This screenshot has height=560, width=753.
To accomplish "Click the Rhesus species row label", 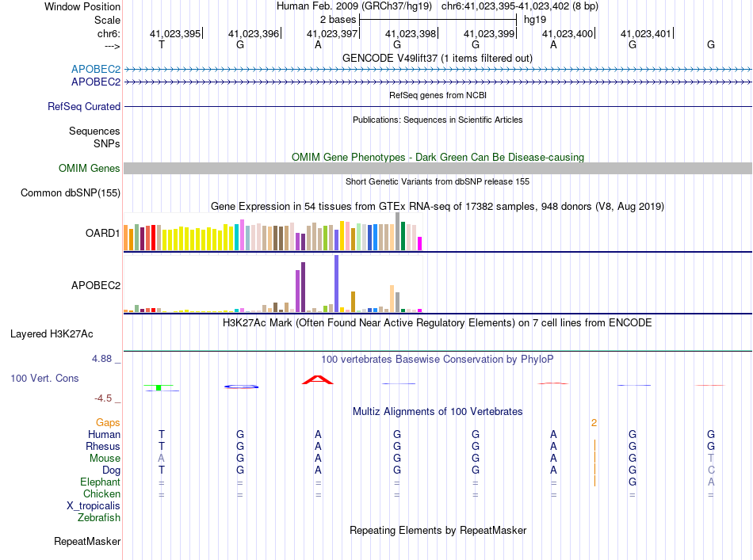I will [103, 446].
